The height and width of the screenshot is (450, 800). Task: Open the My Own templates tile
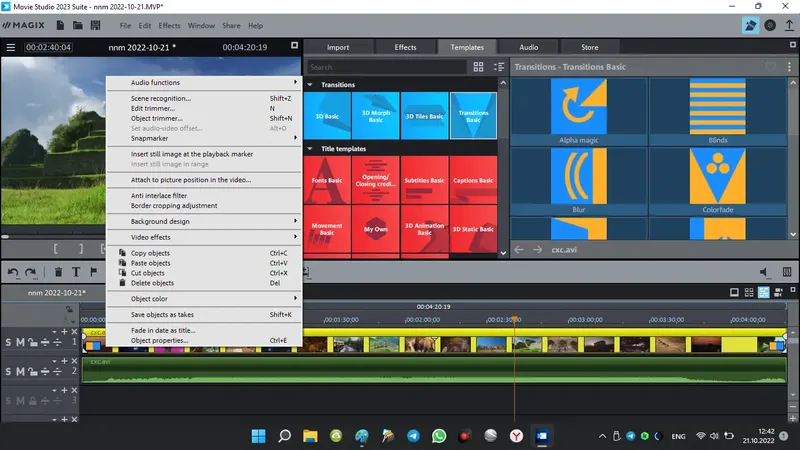coord(376,229)
